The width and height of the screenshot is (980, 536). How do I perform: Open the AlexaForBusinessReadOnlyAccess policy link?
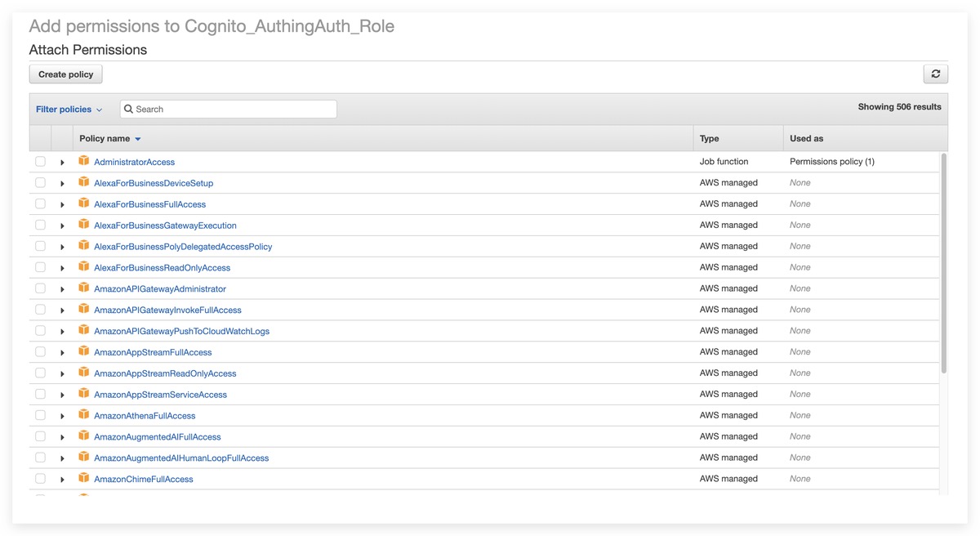(162, 268)
